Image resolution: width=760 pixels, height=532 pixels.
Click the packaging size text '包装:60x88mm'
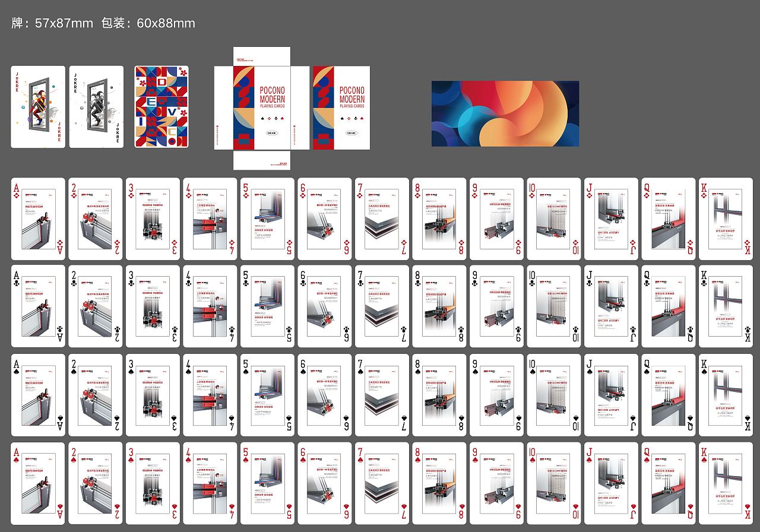tap(148, 23)
